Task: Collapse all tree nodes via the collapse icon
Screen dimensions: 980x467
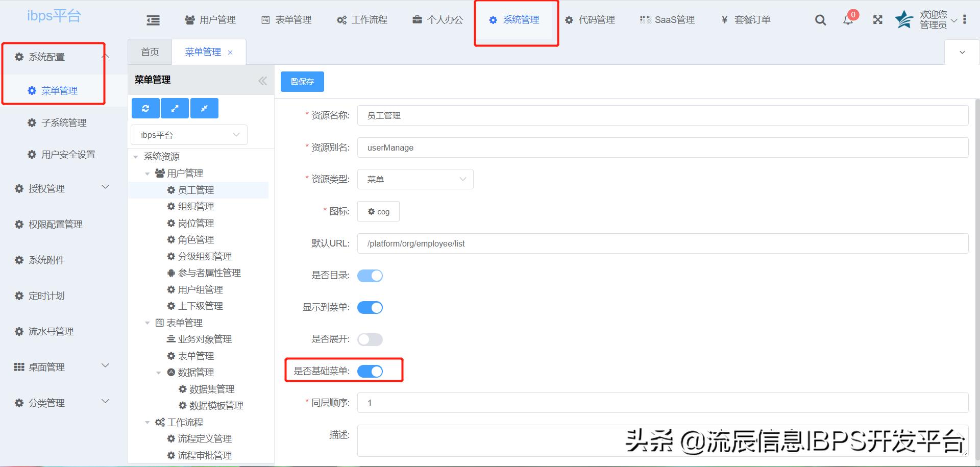Action: pyautogui.click(x=204, y=108)
